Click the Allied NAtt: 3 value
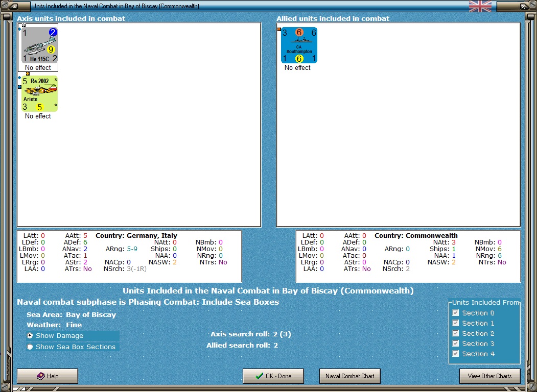This screenshot has height=392, width=537. (453, 242)
